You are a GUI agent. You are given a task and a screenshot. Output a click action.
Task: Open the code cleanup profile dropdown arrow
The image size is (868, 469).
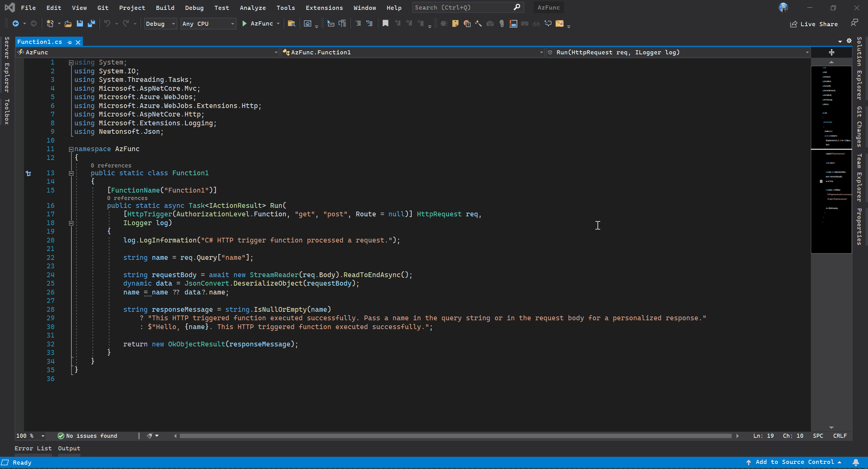(157, 436)
